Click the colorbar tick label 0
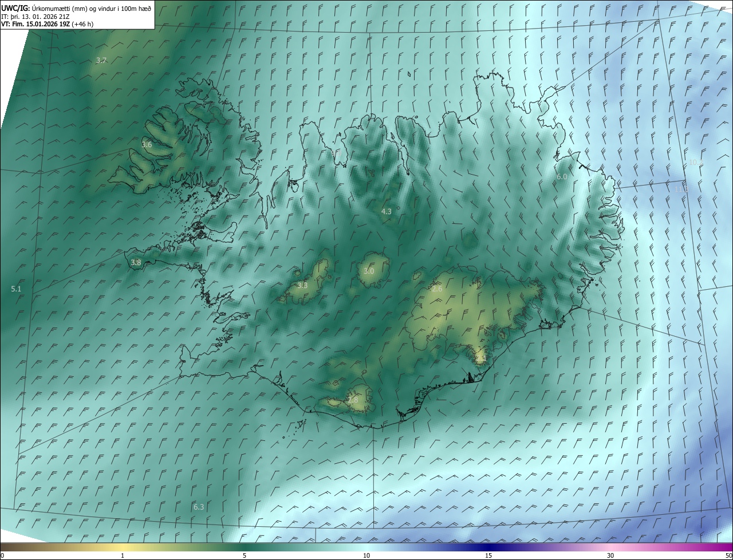Image resolution: width=733 pixels, height=560 pixels. (x=2, y=555)
